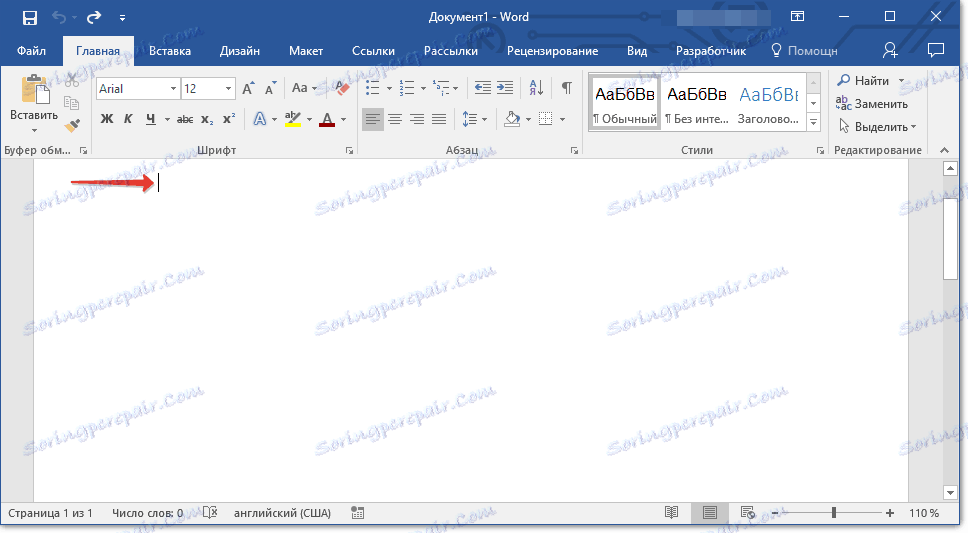
Task: Switch to the Дизайн tab
Action: [x=240, y=51]
